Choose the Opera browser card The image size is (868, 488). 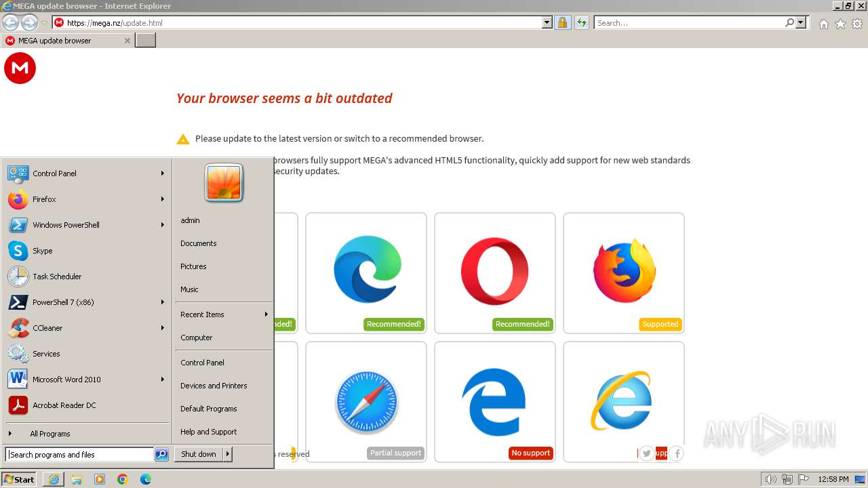click(495, 273)
